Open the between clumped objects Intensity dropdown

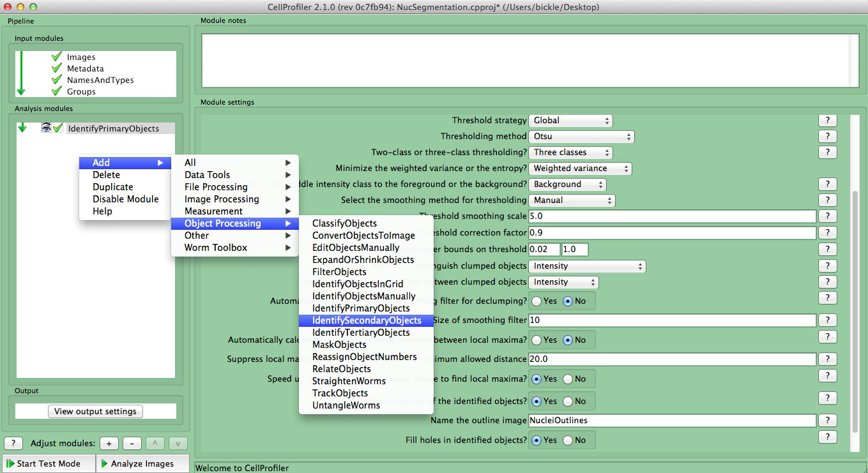pos(563,282)
